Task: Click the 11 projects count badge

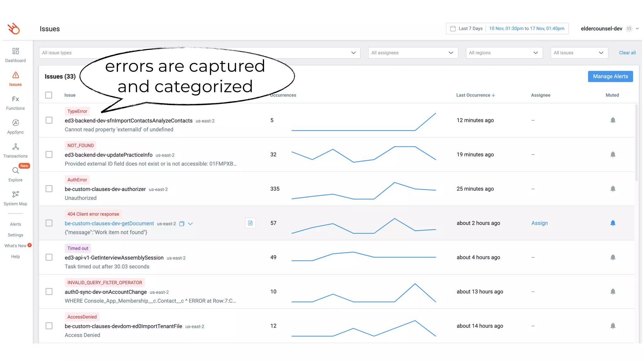Action: 629,29
